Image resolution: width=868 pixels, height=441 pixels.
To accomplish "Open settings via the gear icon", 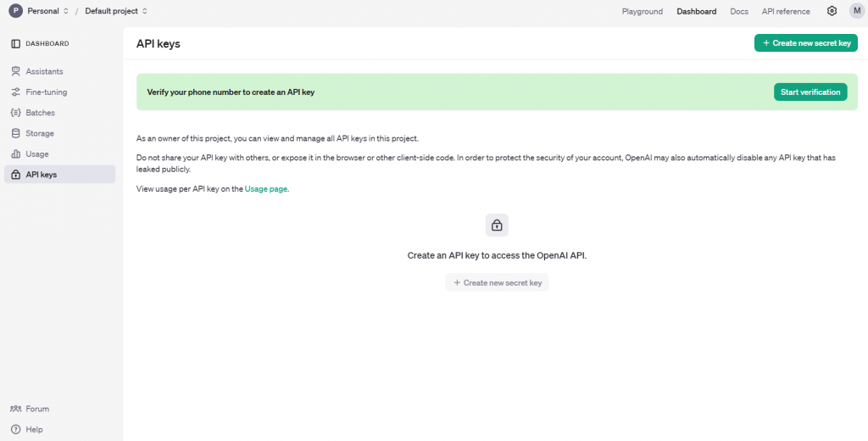I will (x=832, y=11).
